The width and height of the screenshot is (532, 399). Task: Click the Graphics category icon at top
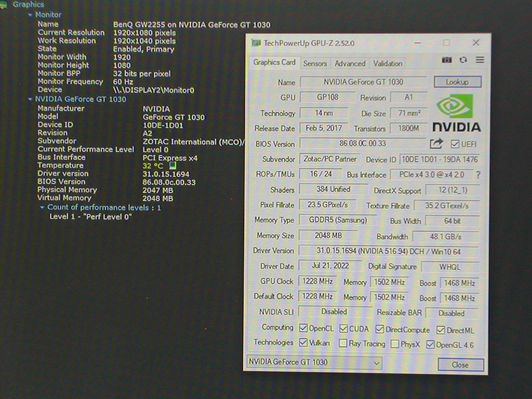point(3,4)
